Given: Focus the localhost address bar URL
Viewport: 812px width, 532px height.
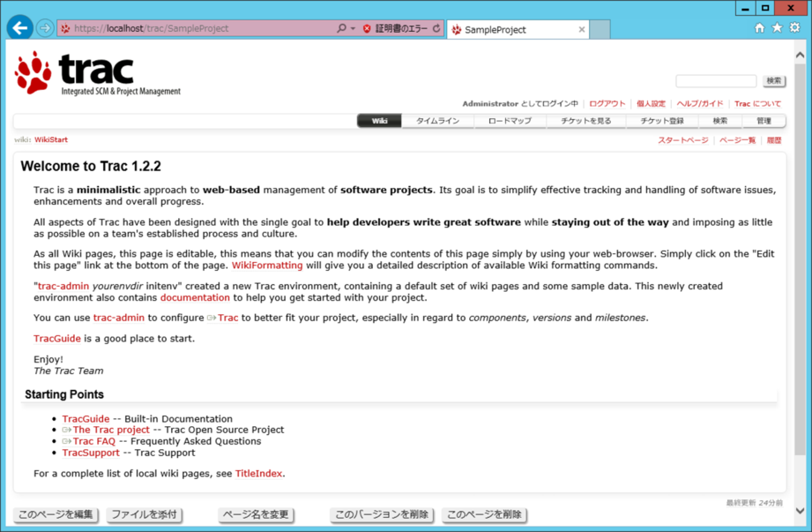Looking at the screenshot, I should 151,28.
